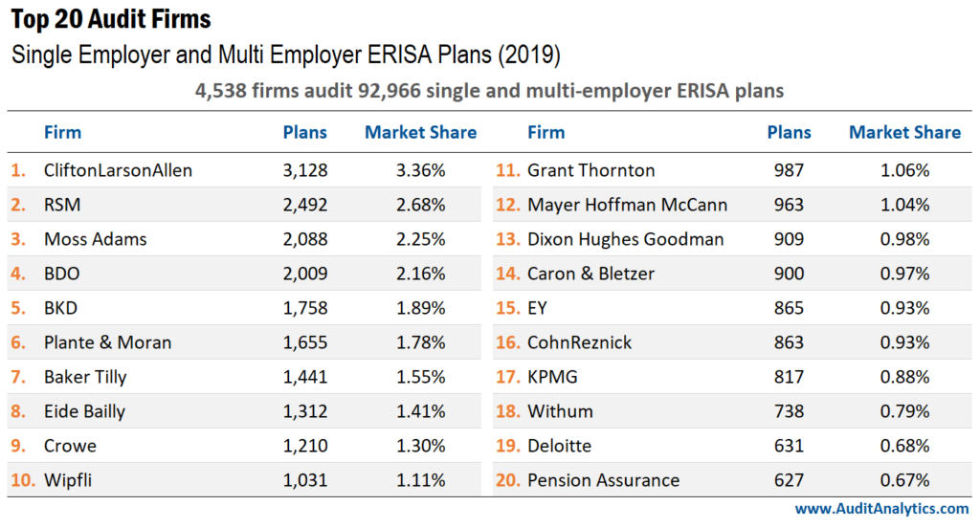
Task: Click the Pension Assurance firm name
Action: (603, 480)
